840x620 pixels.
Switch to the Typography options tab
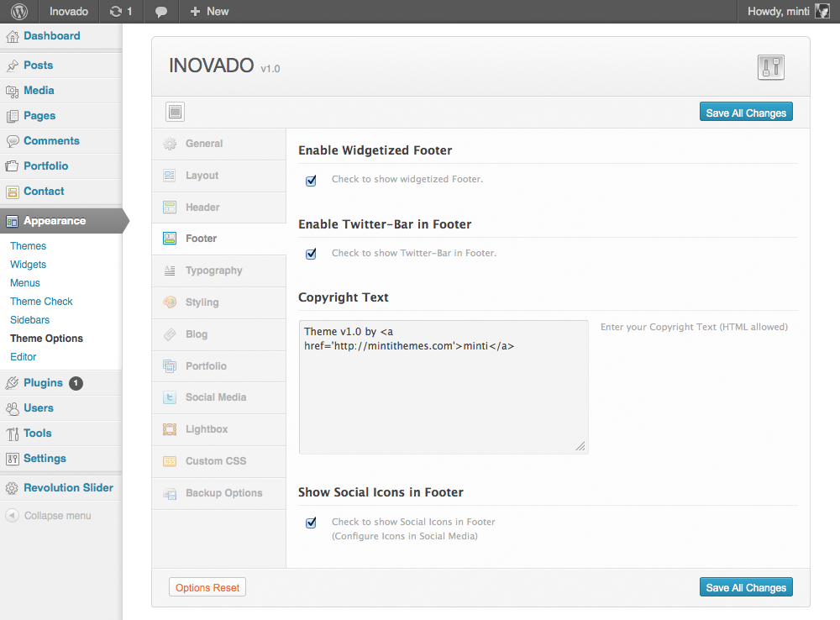pos(213,271)
